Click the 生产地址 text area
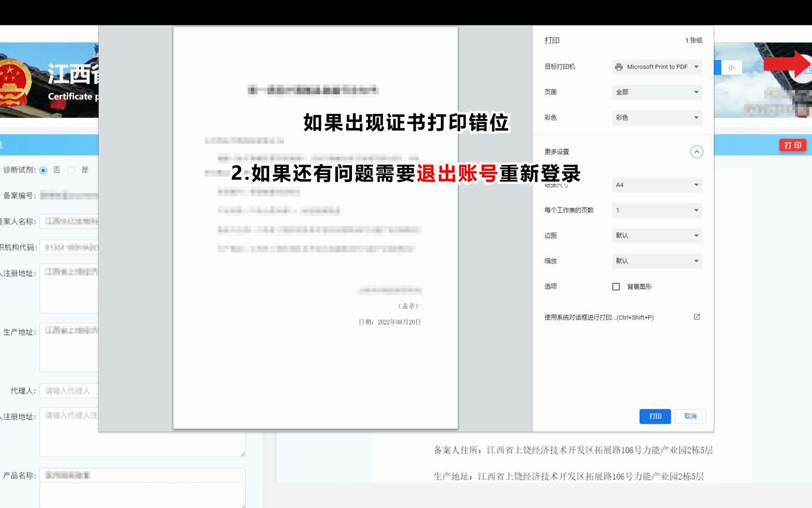Screen dimensions: 812x508 pos(70,348)
